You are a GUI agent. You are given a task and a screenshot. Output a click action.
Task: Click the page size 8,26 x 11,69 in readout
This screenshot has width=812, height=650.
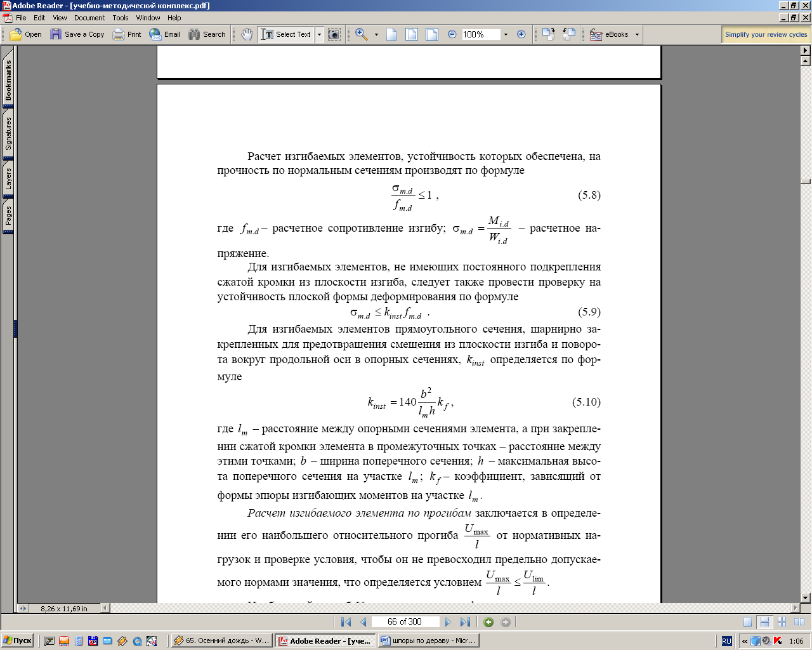64,608
